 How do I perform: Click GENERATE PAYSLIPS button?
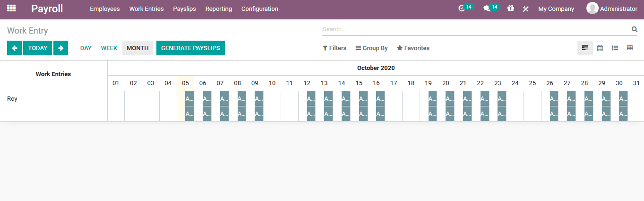click(x=190, y=48)
